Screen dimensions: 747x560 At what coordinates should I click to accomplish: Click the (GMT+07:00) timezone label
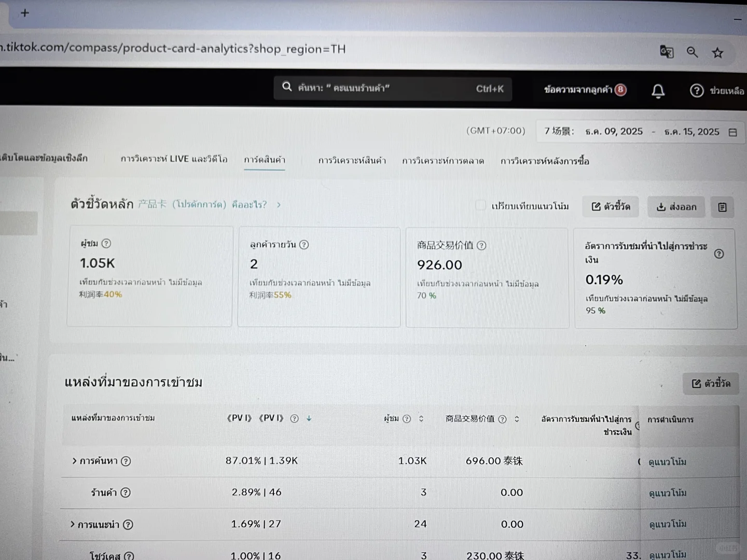pyautogui.click(x=496, y=131)
